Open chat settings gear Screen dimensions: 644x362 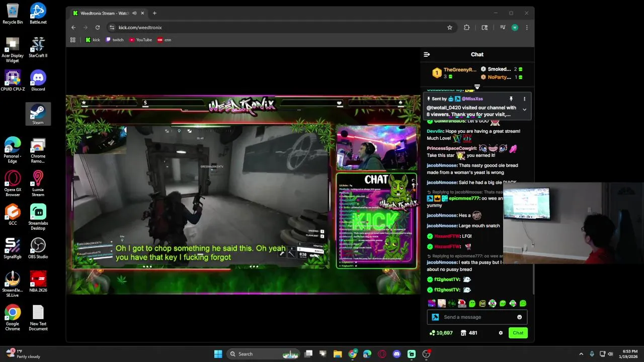tap(501, 333)
